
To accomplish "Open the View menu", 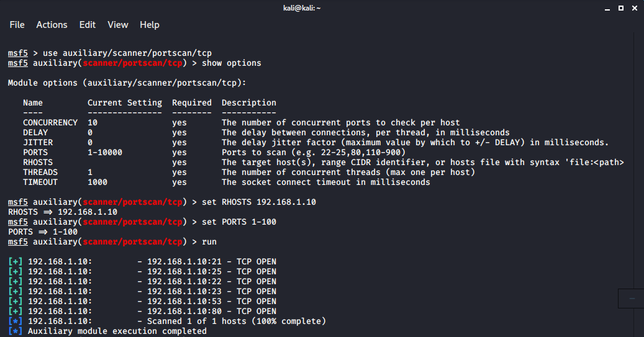I will coord(118,25).
